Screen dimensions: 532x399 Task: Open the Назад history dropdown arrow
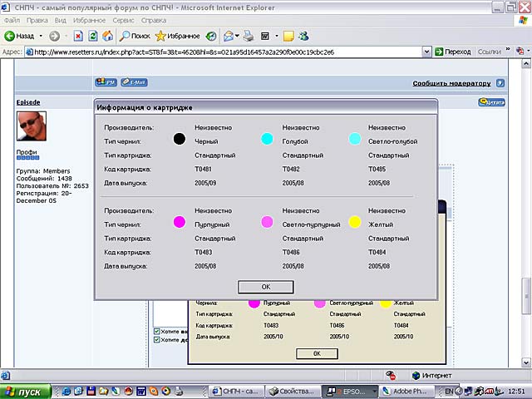[41, 36]
